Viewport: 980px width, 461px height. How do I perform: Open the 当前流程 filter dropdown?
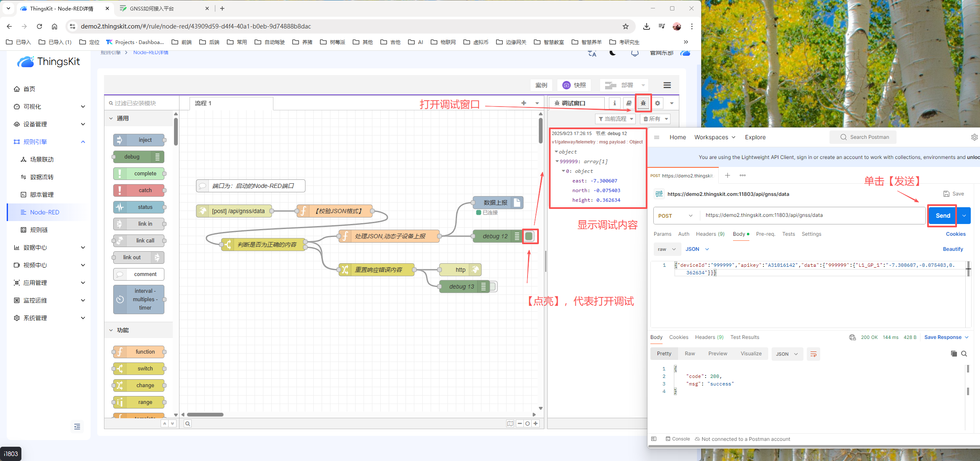615,119
